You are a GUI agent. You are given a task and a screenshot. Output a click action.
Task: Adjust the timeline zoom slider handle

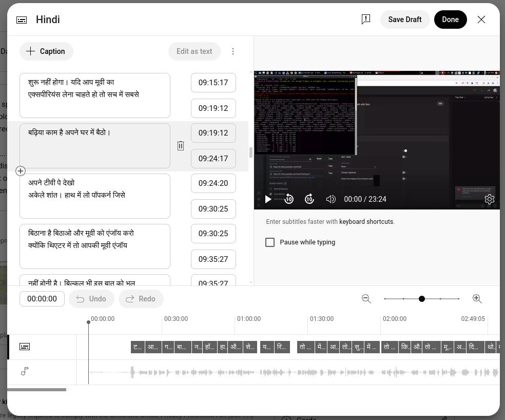click(422, 299)
